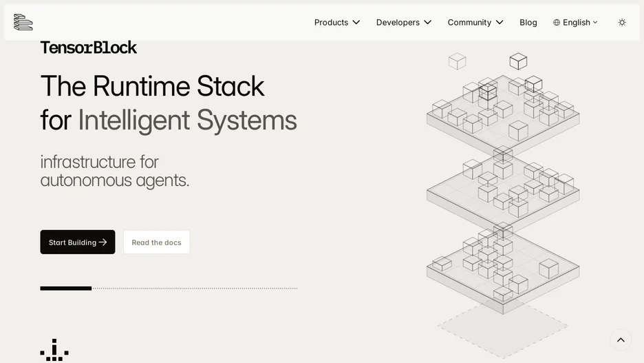The height and width of the screenshot is (363, 644).
Task: Click "infrastructure for autonomous agents." subtitle text
Action: pos(115,171)
